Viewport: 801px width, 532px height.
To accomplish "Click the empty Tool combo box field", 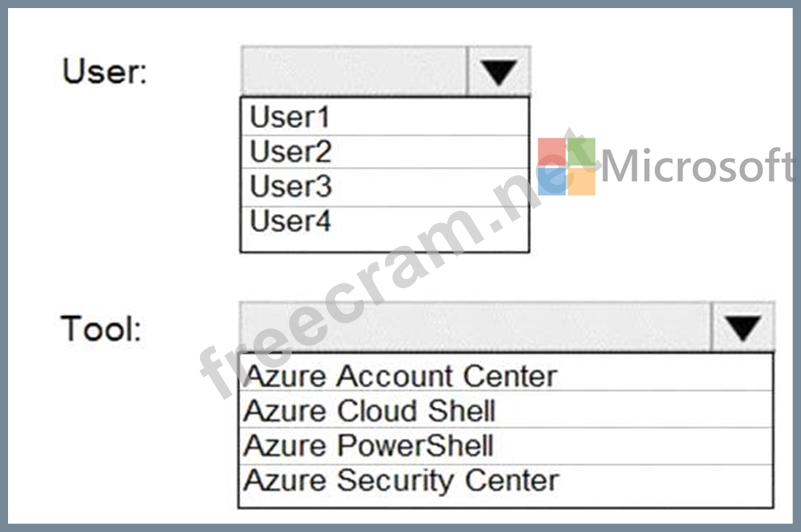I will pyautogui.click(x=475, y=327).
